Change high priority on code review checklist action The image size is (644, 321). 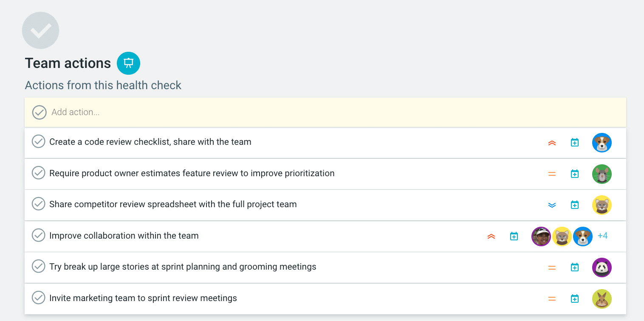[552, 143]
